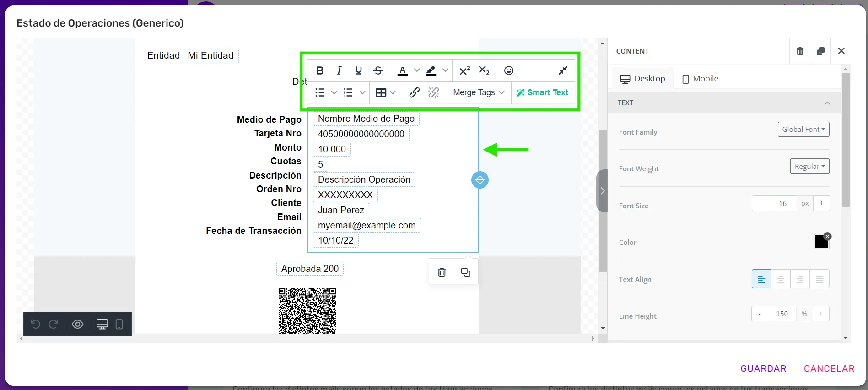Apply italic formatting to text
The height and width of the screenshot is (390, 868).
(339, 70)
